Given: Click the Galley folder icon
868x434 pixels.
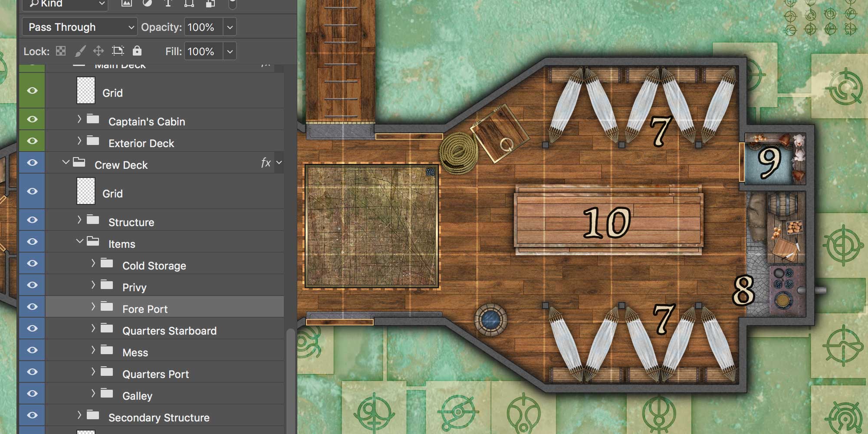Looking at the screenshot, I should pos(107,393).
